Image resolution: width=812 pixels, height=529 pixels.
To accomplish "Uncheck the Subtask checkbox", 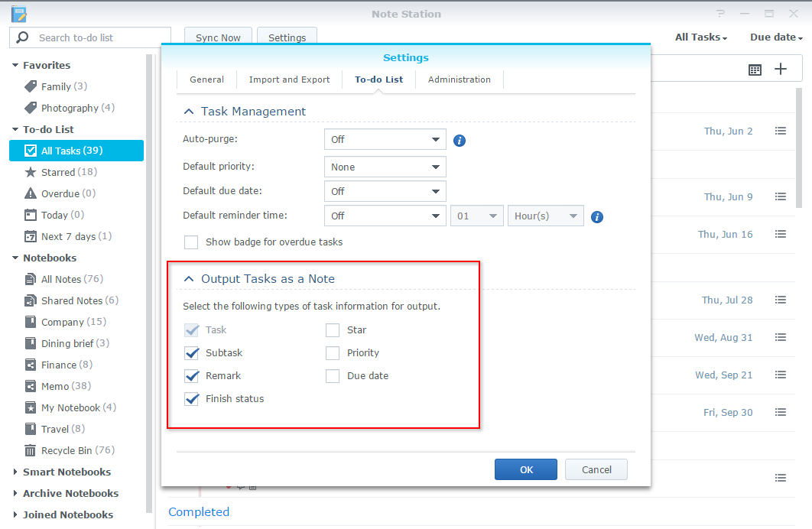I will [191, 352].
